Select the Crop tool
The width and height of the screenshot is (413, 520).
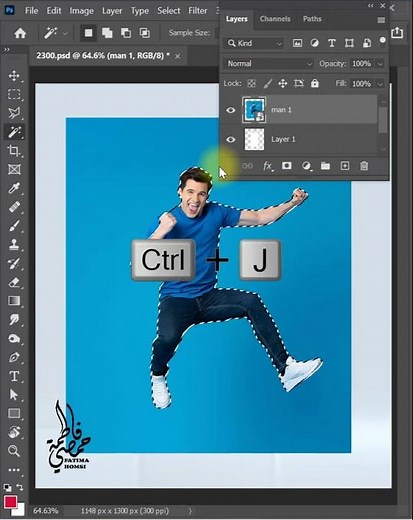click(14, 151)
